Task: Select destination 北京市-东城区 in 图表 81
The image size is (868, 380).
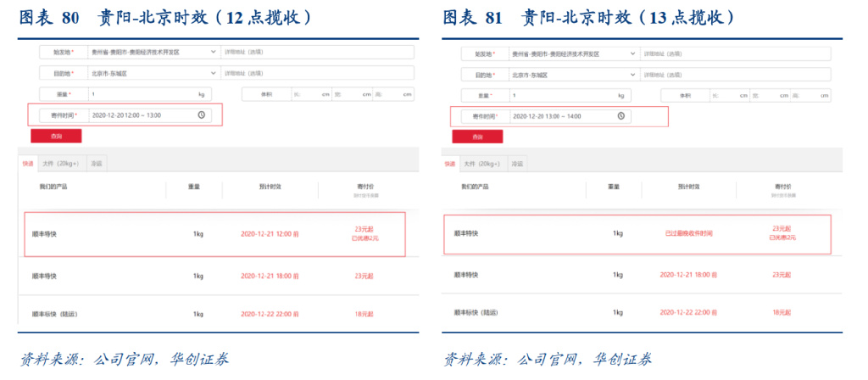Action: click(529, 75)
